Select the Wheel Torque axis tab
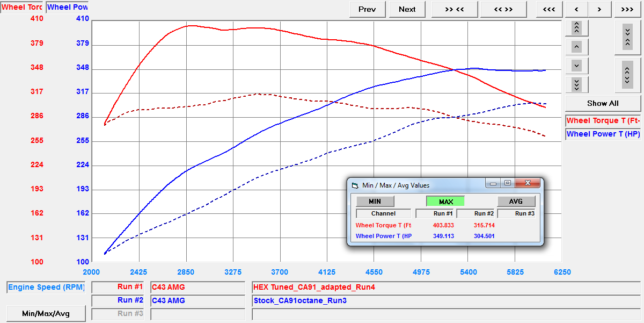This screenshot has width=644, height=323. pos(22,8)
